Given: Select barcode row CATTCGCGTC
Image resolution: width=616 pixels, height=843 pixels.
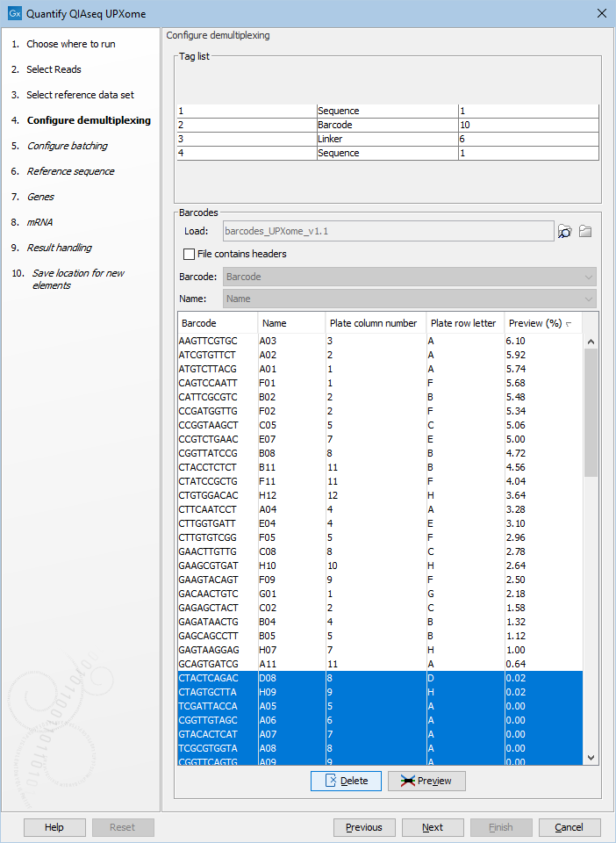Looking at the screenshot, I should [x=380, y=397].
